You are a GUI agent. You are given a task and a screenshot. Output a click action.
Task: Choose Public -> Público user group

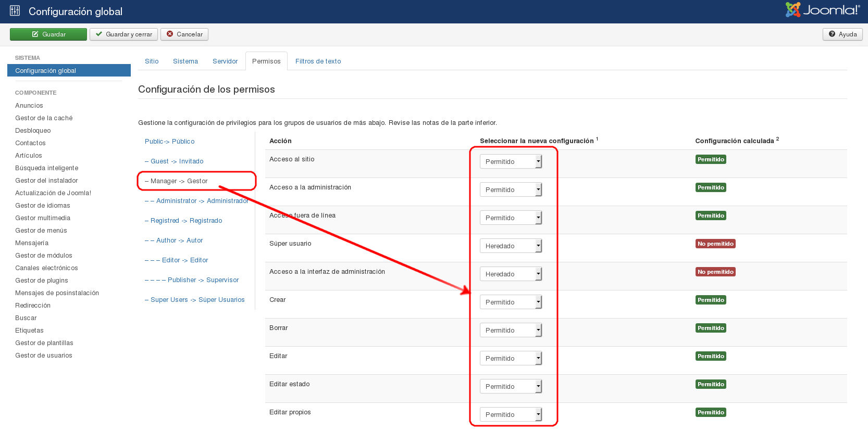170,142
